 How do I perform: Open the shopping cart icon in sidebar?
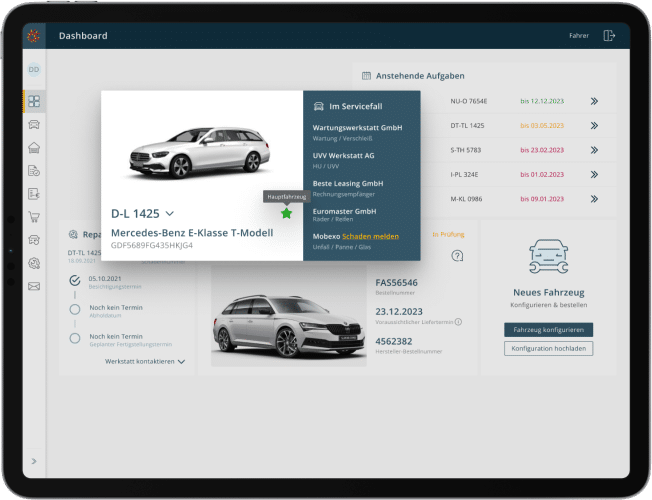click(34, 217)
